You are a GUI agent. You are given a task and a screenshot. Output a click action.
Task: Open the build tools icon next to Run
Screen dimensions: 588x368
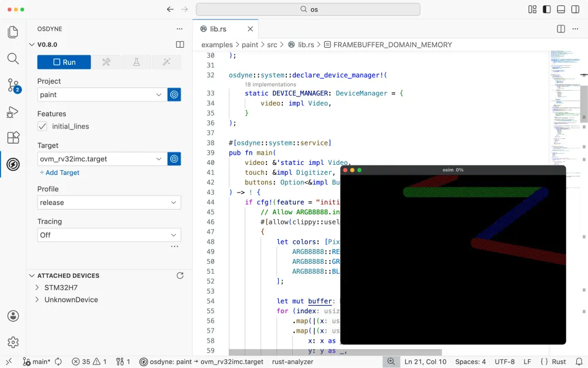(x=106, y=62)
